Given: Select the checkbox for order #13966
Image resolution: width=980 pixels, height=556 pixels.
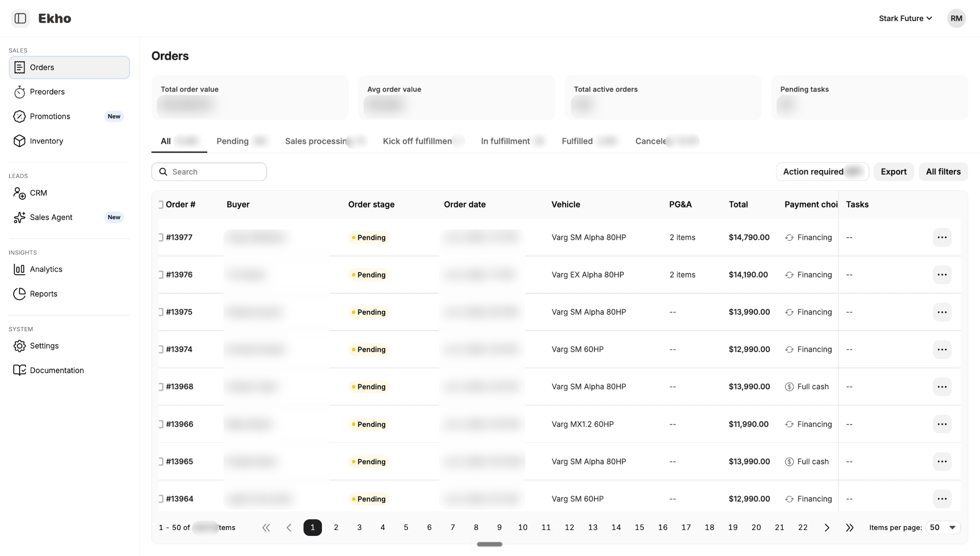Looking at the screenshot, I should (160, 424).
